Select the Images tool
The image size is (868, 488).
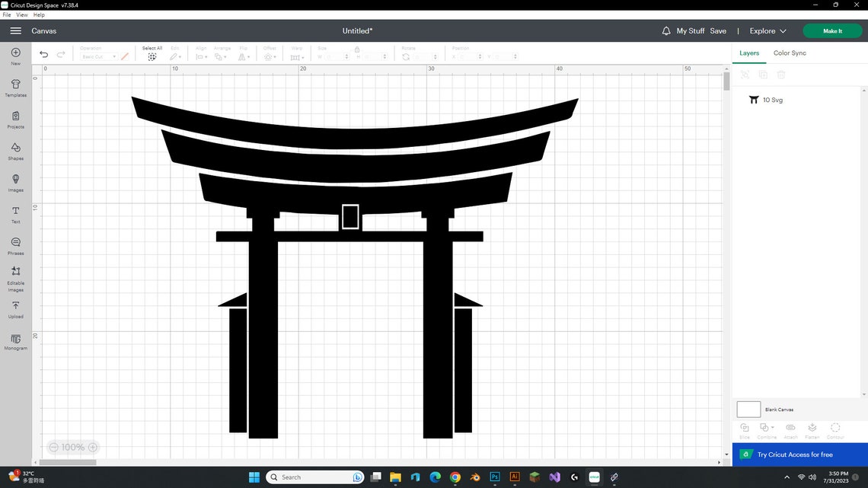[15, 182]
